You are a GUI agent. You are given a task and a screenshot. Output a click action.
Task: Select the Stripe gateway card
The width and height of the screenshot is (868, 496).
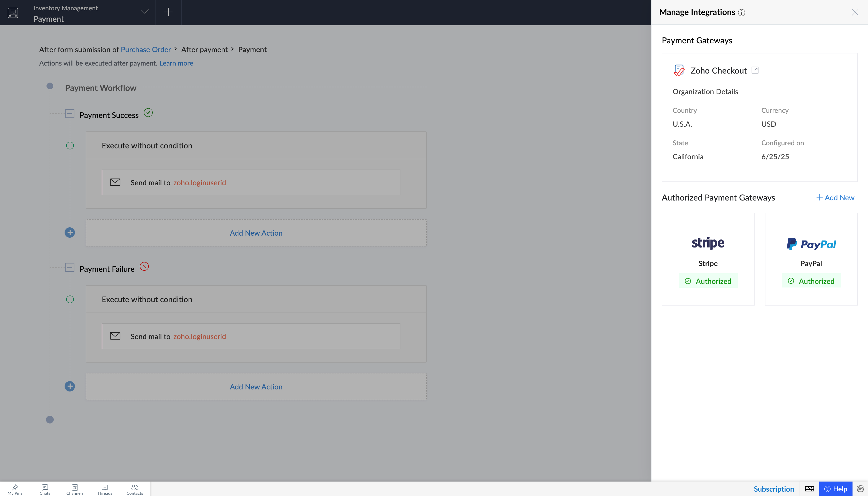[708, 259]
